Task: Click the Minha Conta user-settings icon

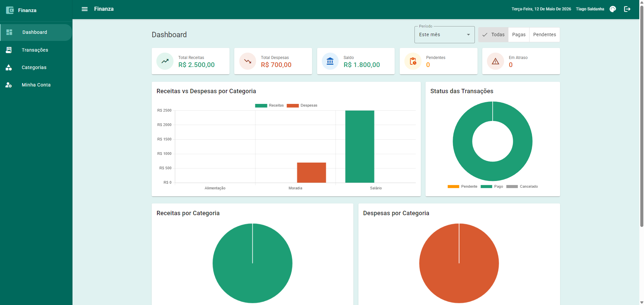Action: (9, 85)
